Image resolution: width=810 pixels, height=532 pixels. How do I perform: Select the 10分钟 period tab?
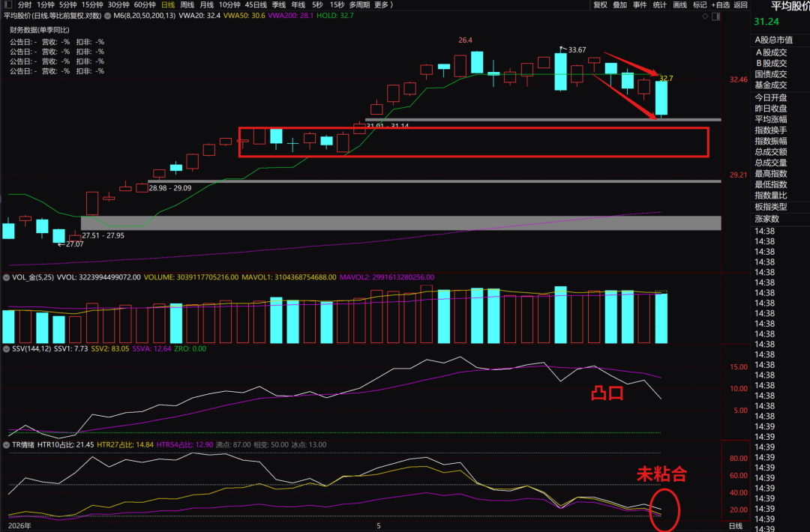[229, 4]
